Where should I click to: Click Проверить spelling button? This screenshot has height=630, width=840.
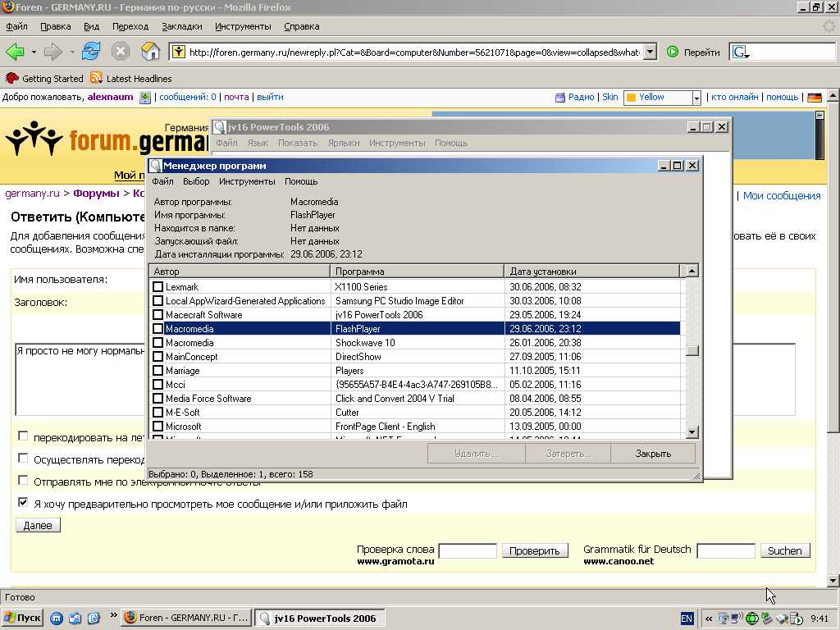534,550
